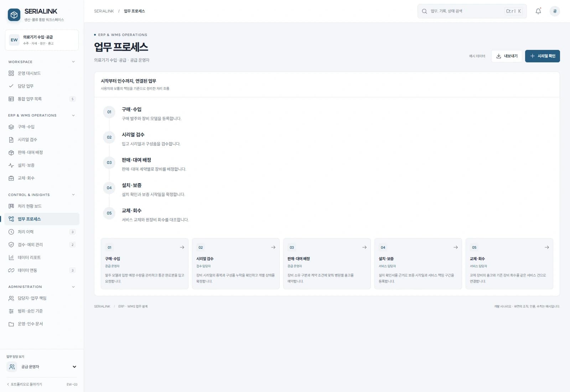
Task: Click the search magnifier icon
Action: [424, 11]
